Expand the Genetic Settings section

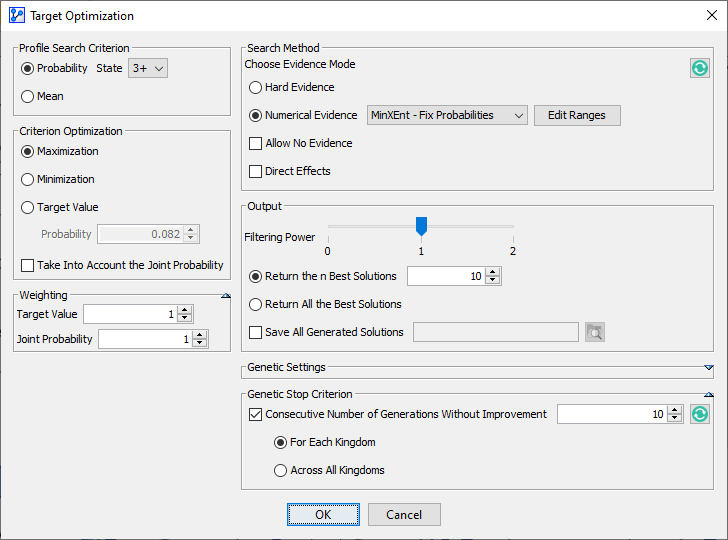pos(708,367)
